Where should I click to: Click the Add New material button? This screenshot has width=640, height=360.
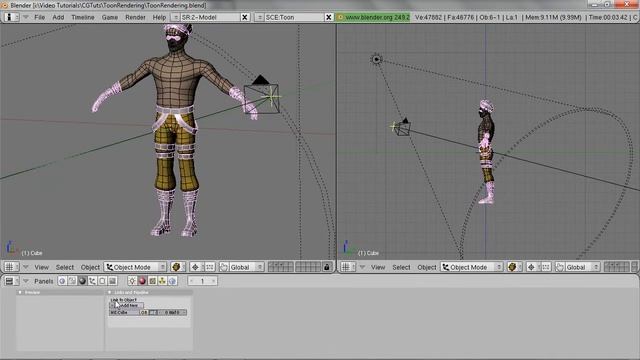(128, 305)
